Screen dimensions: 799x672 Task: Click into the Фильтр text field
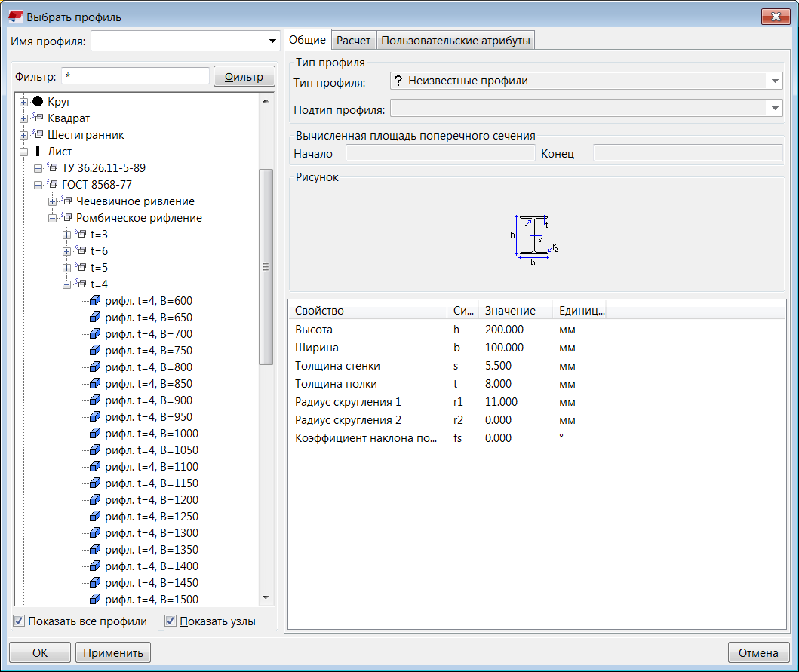136,76
